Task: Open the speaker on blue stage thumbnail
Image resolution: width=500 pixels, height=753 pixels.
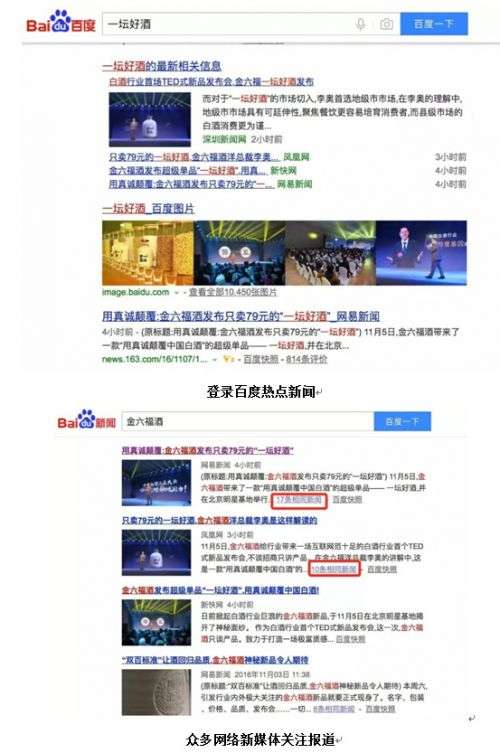Action: (421, 253)
